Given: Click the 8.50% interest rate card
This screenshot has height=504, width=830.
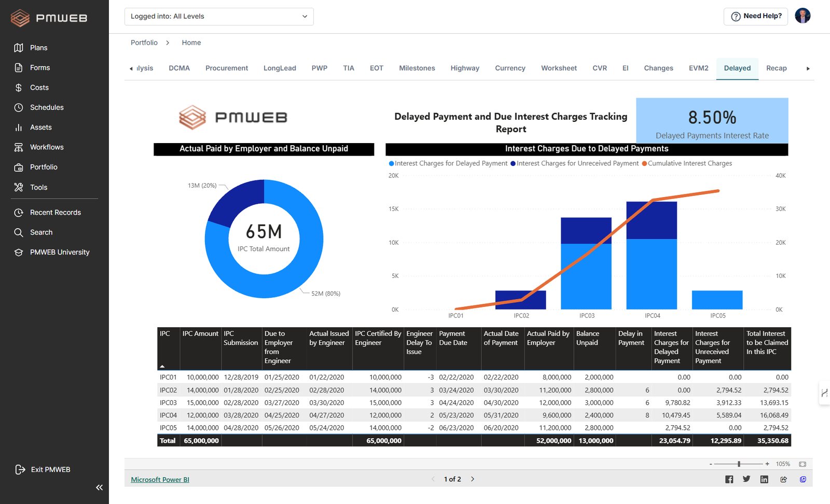Looking at the screenshot, I should click(712, 120).
